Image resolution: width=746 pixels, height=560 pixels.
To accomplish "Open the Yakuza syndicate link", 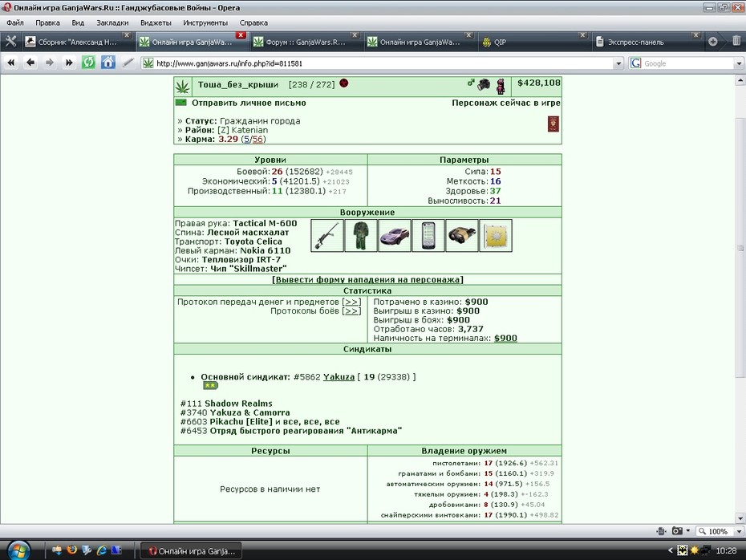I will 339,377.
